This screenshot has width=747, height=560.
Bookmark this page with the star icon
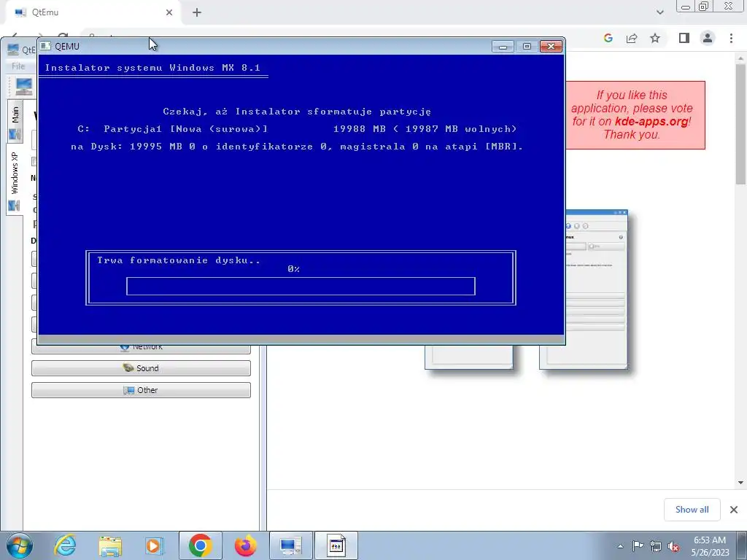click(655, 38)
